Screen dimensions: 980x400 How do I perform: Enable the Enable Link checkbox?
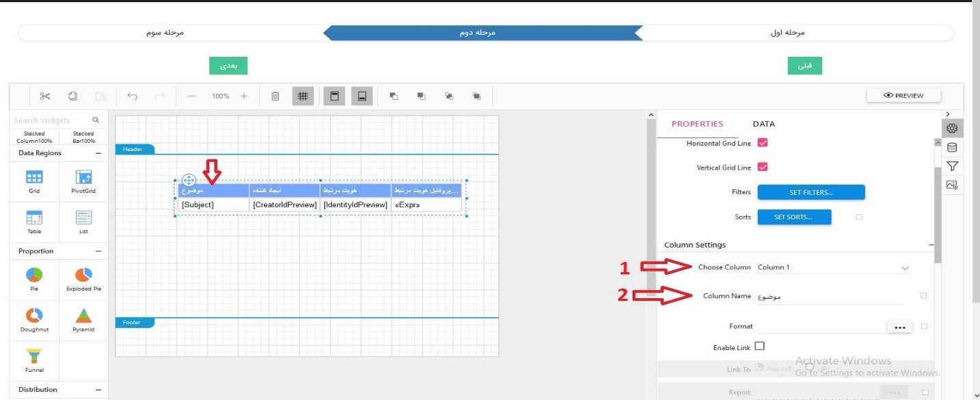[x=759, y=347]
